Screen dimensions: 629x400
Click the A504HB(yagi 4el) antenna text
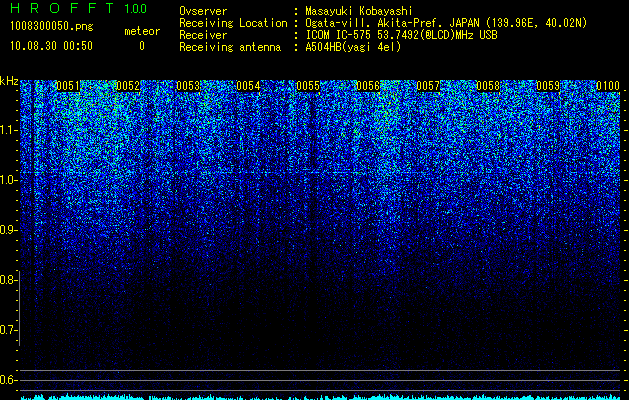click(x=353, y=47)
